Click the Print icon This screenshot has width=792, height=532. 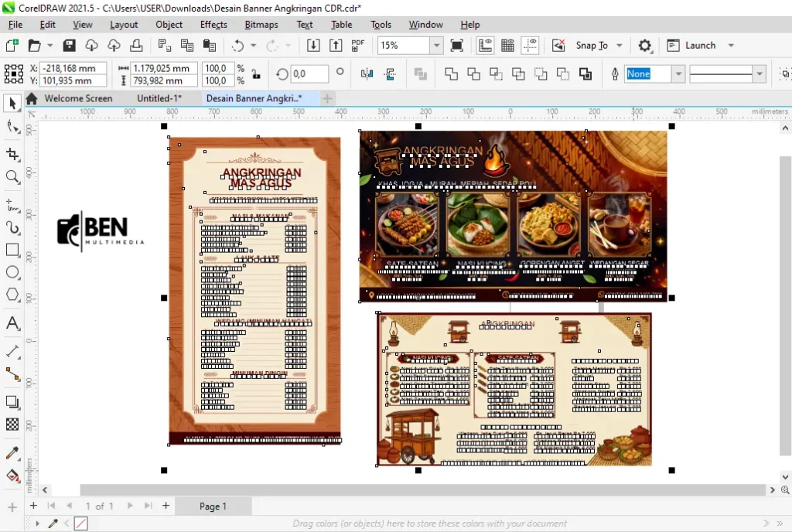(x=136, y=46)
